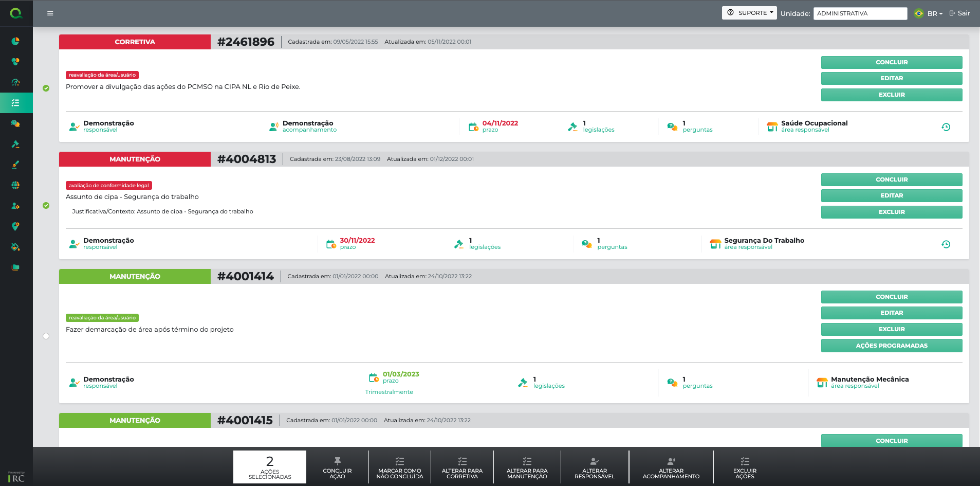Image resolution: width=980 pixels, height=486 pixels.
Task: Select the unchecked action #4001414
Action: (46, 336)
